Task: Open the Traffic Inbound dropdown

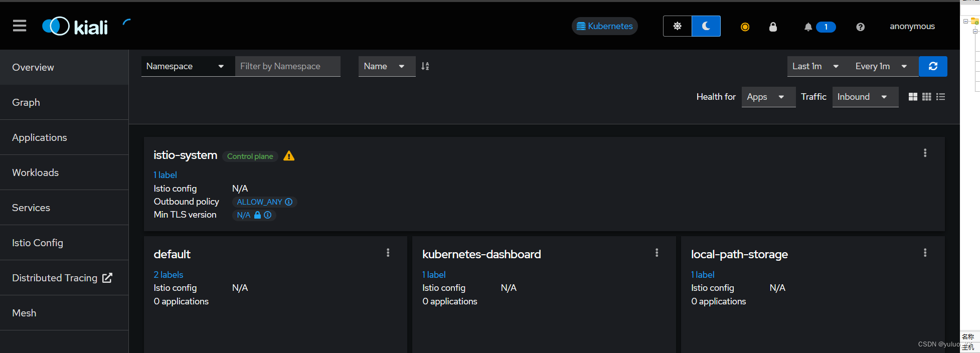Action: click(x=865, y=97)
